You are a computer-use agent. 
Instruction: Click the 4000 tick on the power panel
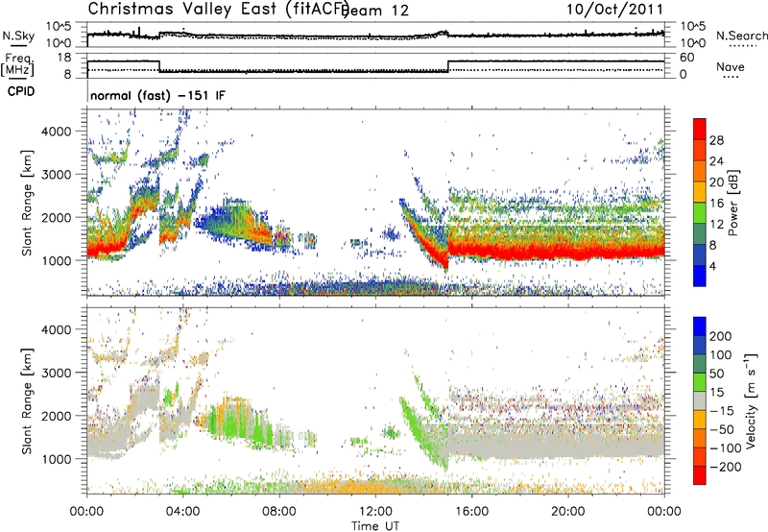coord(56,132)
